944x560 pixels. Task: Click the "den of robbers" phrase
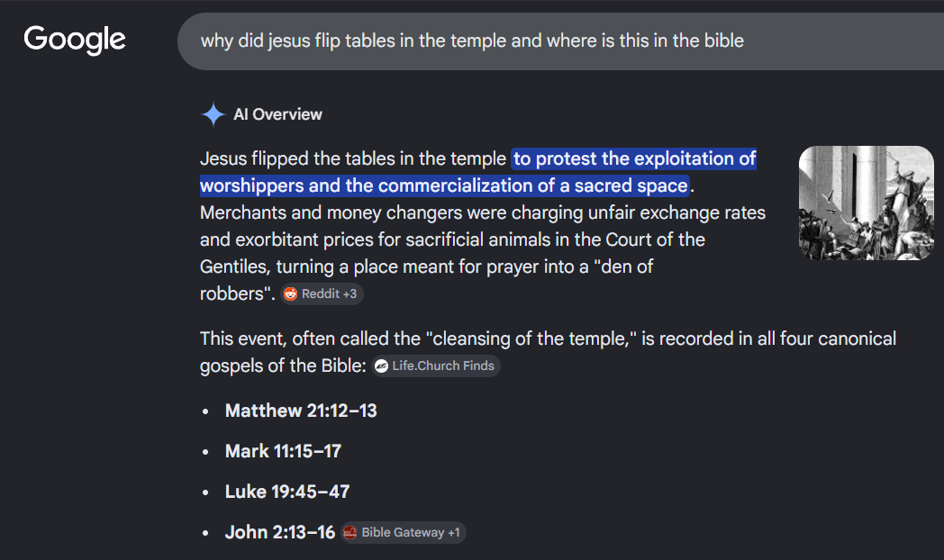(x=426, y=280)
